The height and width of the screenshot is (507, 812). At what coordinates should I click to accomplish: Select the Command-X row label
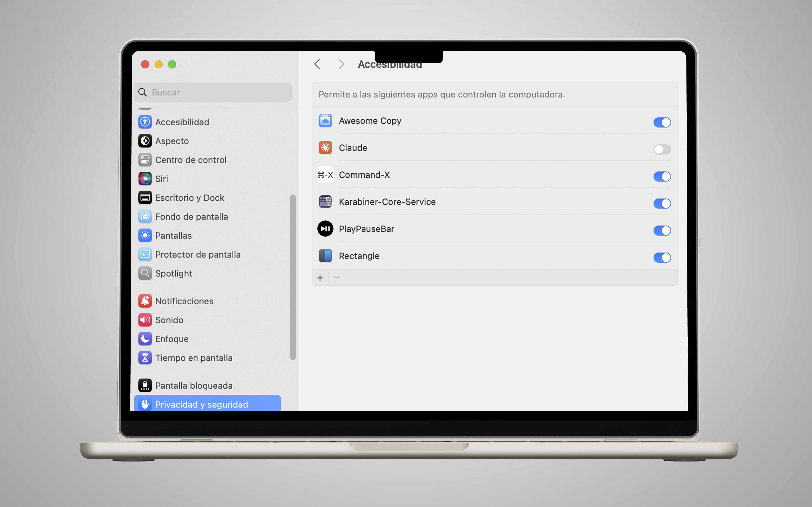click(364, 175)
